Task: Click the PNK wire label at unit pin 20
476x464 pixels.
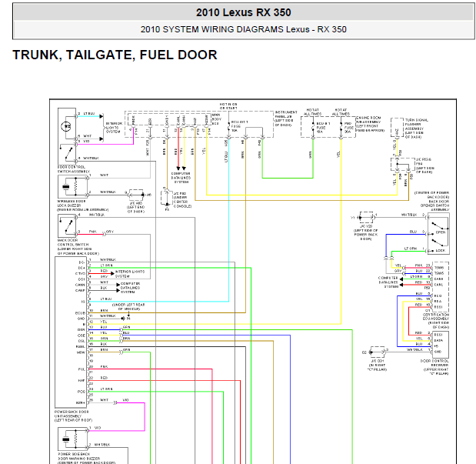Action: (x=104, y=366)
